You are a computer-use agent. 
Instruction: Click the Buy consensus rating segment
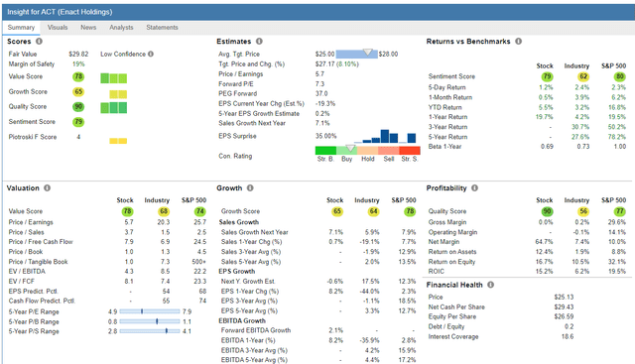coord(346,151)
